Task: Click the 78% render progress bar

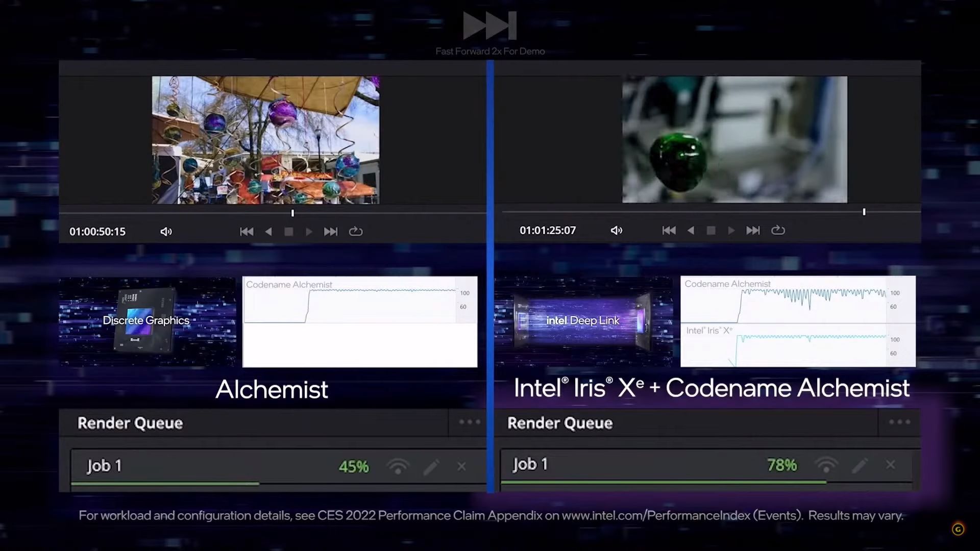Action: [x=706, y=482]
